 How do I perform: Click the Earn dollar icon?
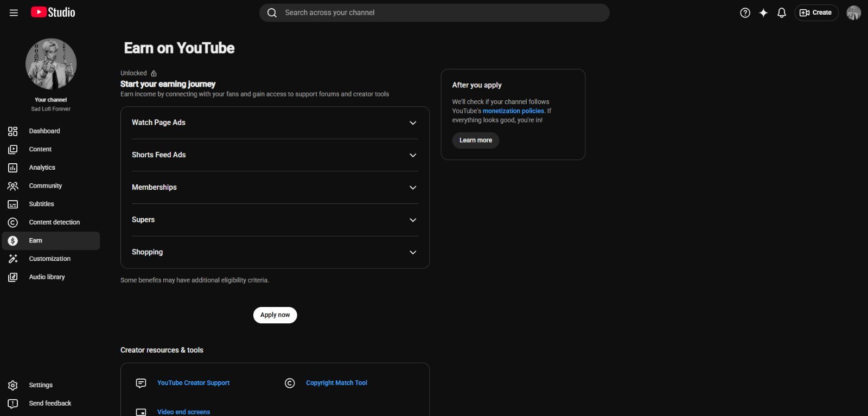(x=13, y=241)
